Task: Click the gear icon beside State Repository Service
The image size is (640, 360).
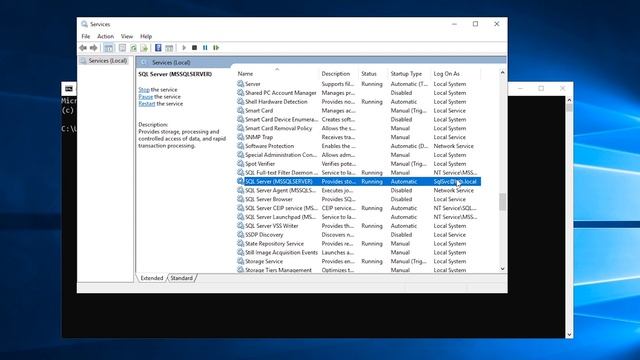Action: pyautogui.click(x=240, y=243)
